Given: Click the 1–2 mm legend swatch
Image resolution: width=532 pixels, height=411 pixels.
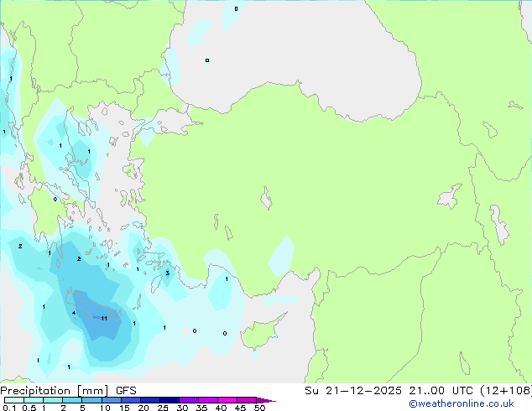Looking at the screenshot, I should coord(53,400).
